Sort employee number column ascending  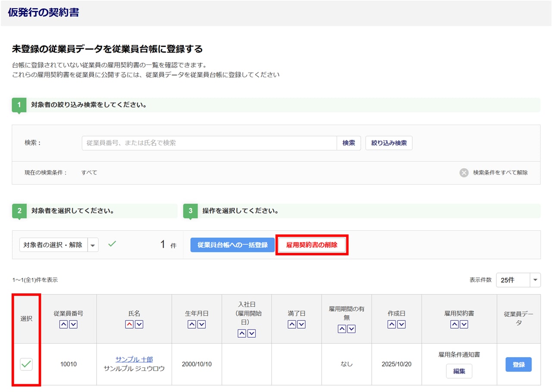click(63, 324)
